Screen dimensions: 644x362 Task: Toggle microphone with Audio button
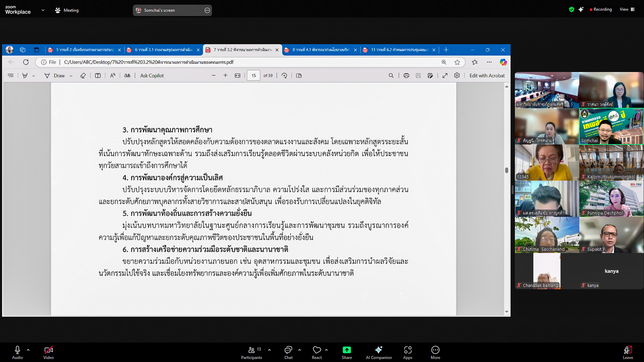pyautogui.click(x=17, y=352)
